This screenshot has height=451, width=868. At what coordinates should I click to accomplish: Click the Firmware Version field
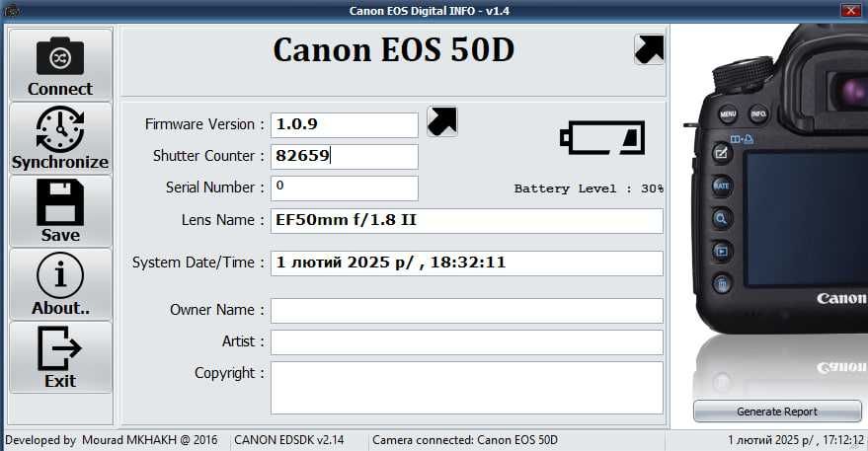pyautogui.click(x=345, y=125)
